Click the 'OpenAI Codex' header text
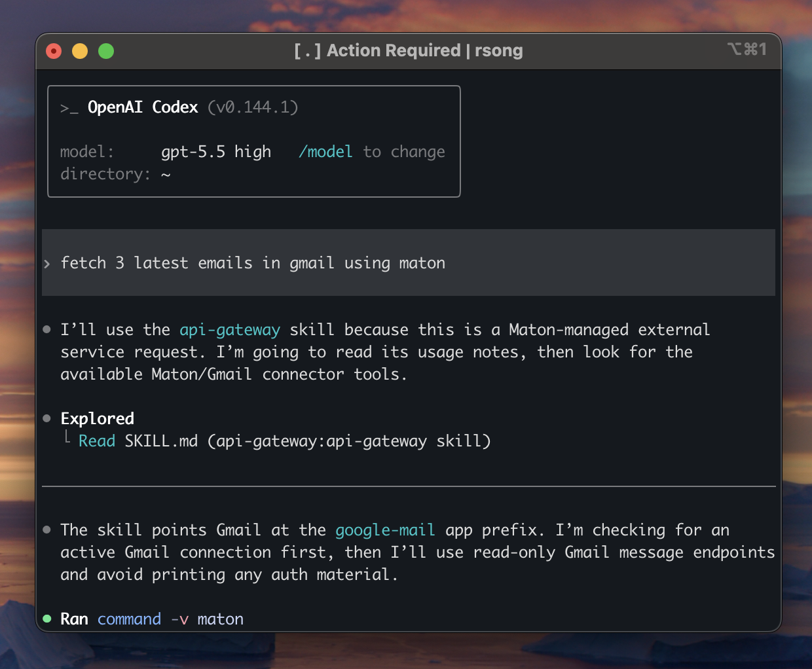Screen dimensions: 812x669 [143, 107]
